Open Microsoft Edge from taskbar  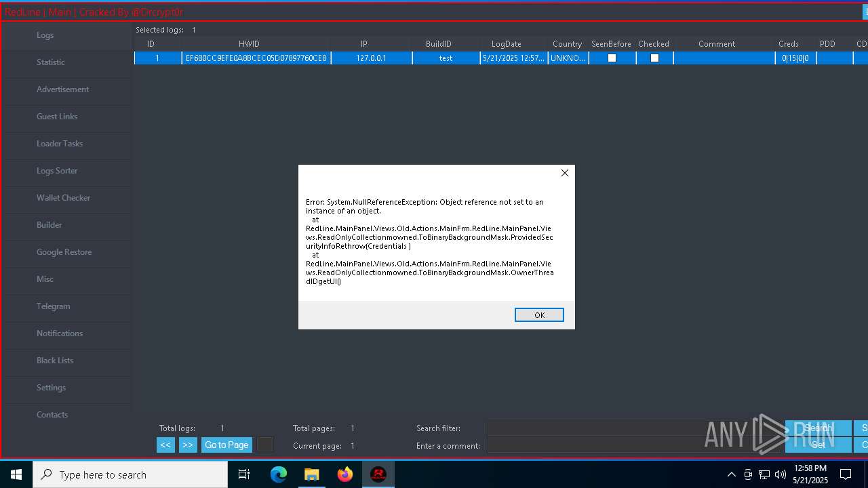point(279,474)
